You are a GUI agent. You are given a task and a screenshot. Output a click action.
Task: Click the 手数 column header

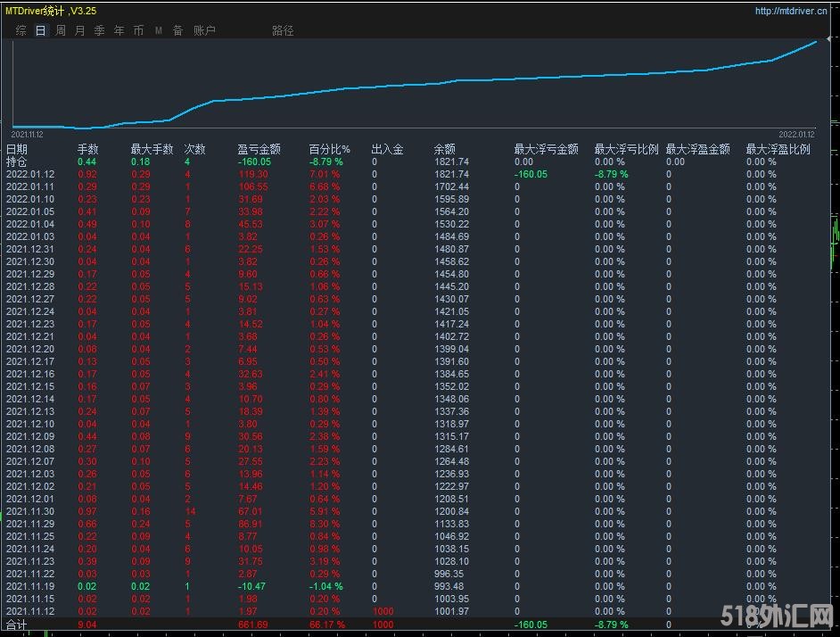click(x=88, y=149)
